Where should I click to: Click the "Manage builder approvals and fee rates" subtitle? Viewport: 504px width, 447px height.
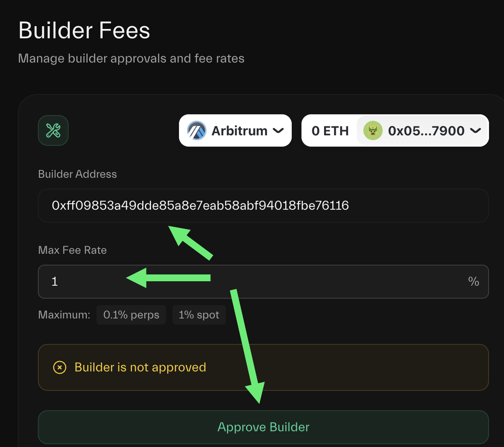131,58
